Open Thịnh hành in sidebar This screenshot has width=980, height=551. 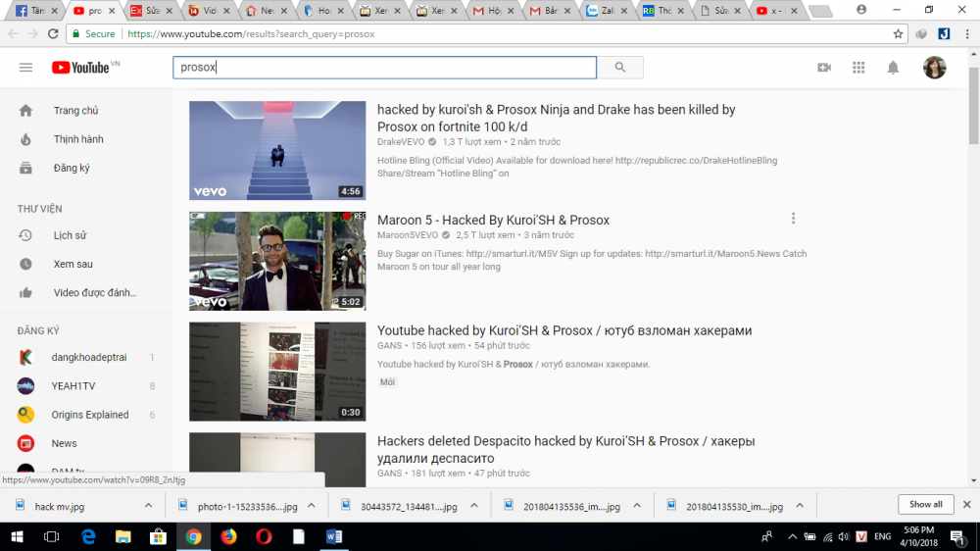tap(78, 139)
